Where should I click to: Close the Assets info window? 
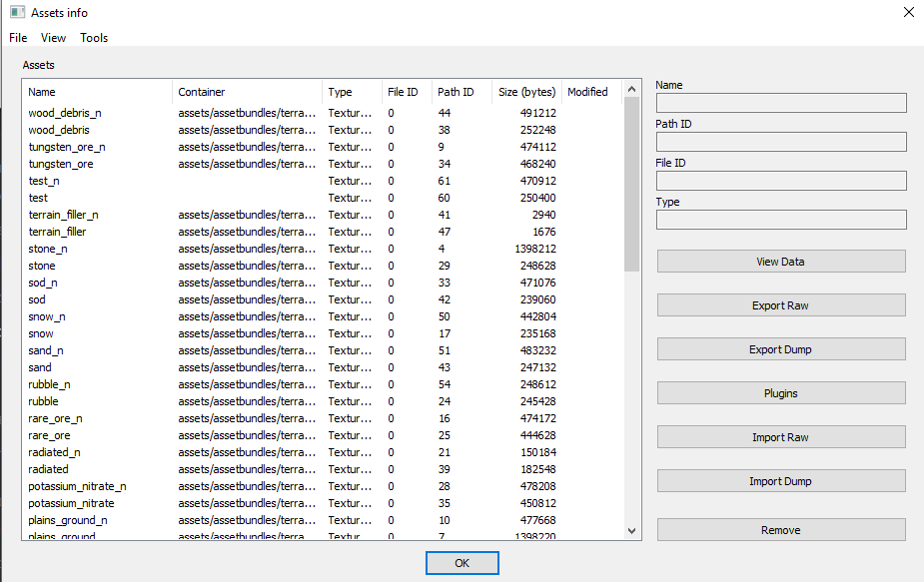pos(909,12)
